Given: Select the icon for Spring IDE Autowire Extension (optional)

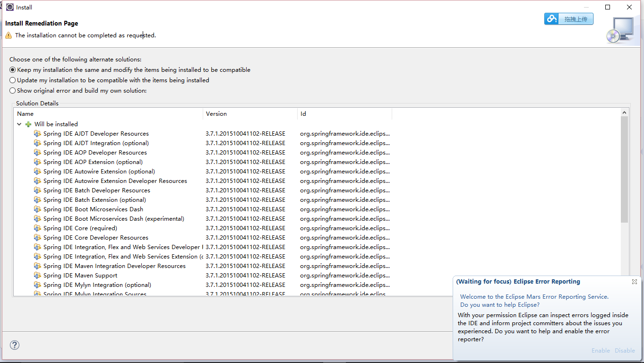Looking at the screenshot, I should point(38,172).
